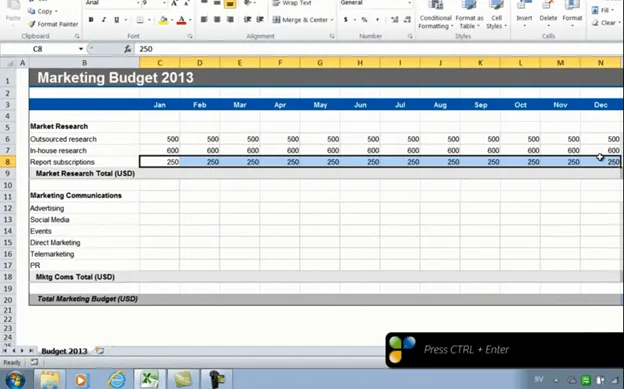Click Increase Indent icon

260,20
